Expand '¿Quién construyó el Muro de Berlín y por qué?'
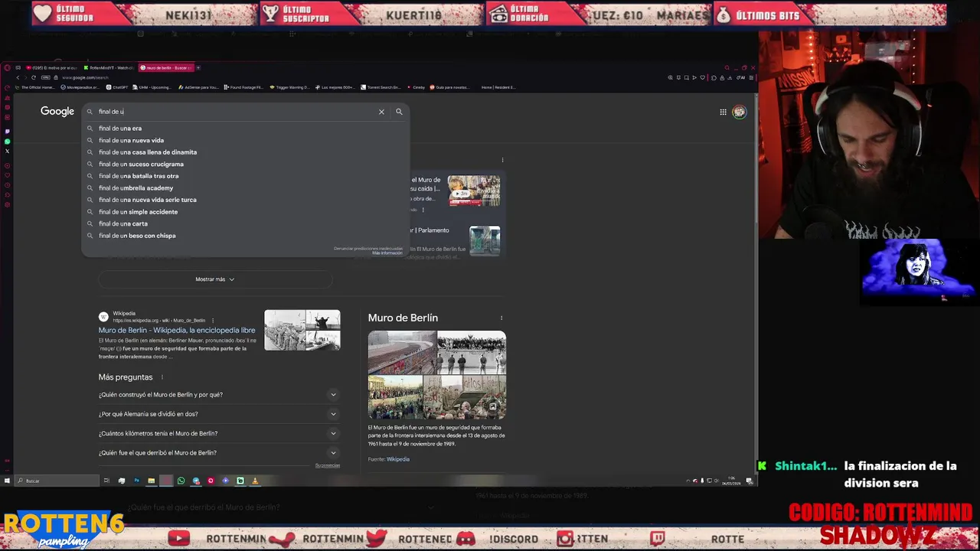This screenshot has width=980, height=551. [218, 395]
